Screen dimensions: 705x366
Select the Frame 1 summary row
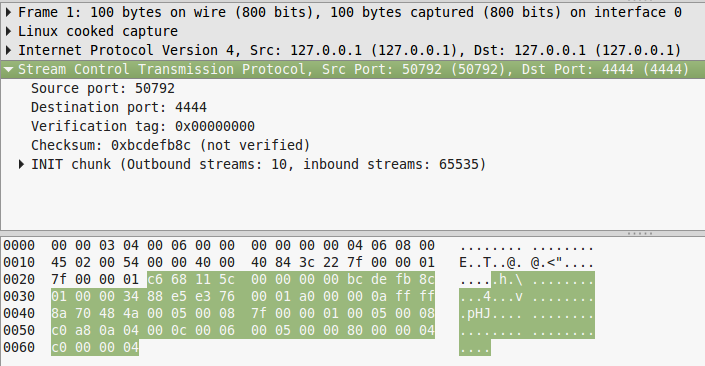[352, 13]
